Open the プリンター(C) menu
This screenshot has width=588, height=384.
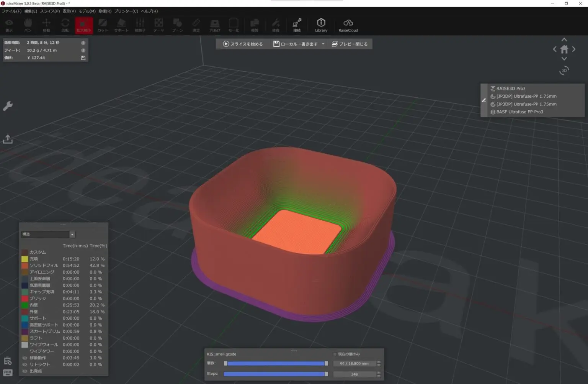click(x=126, y=11)
